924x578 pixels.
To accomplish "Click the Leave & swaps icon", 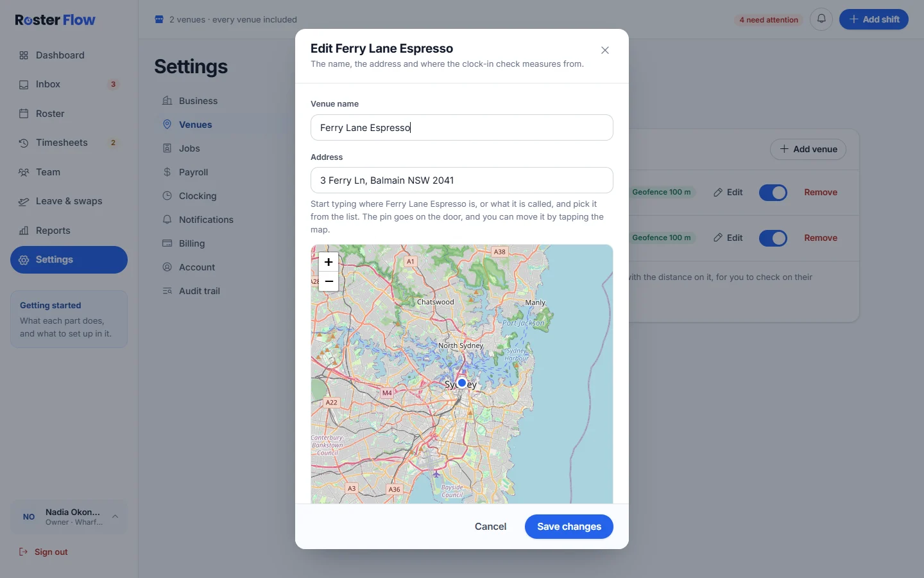I will click(x=24, y=201).
